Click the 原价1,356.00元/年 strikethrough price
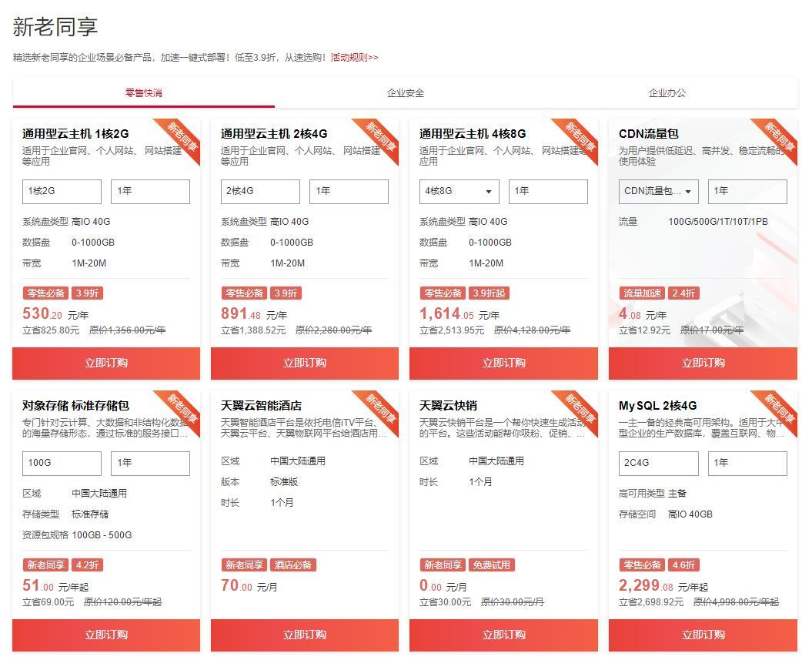 pyautogui.click(x=128, y=330)
